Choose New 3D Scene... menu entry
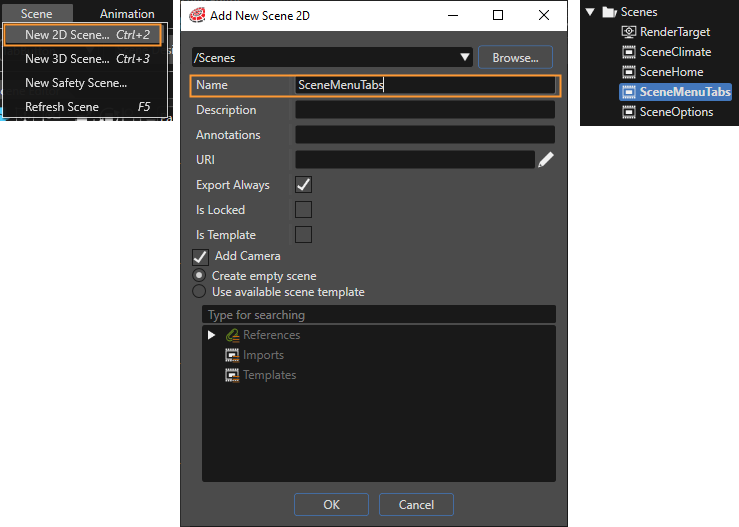 click(85, 59)
